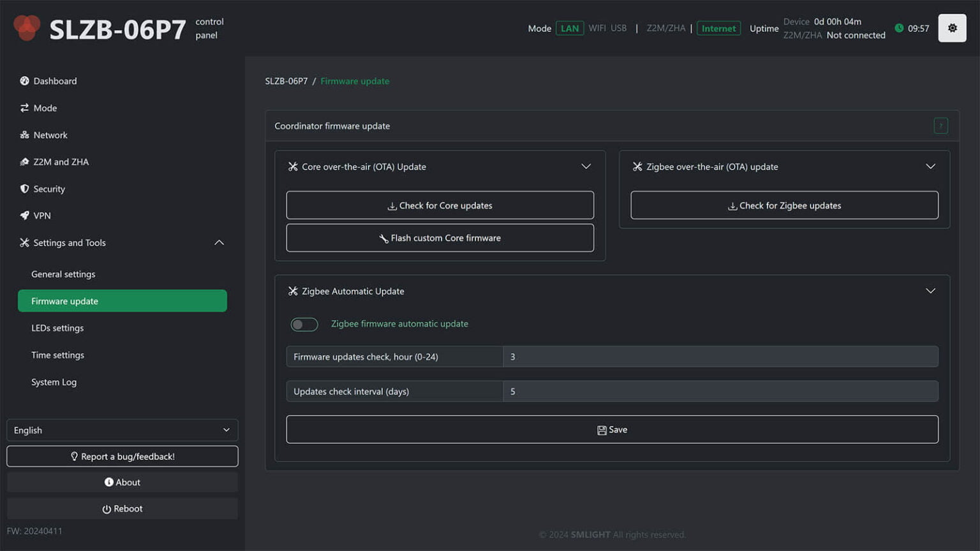Viewport: 980px width, 551px height.
Task: Collapse Zigbee over-the-air update section
Action: [x=930, y=166]
